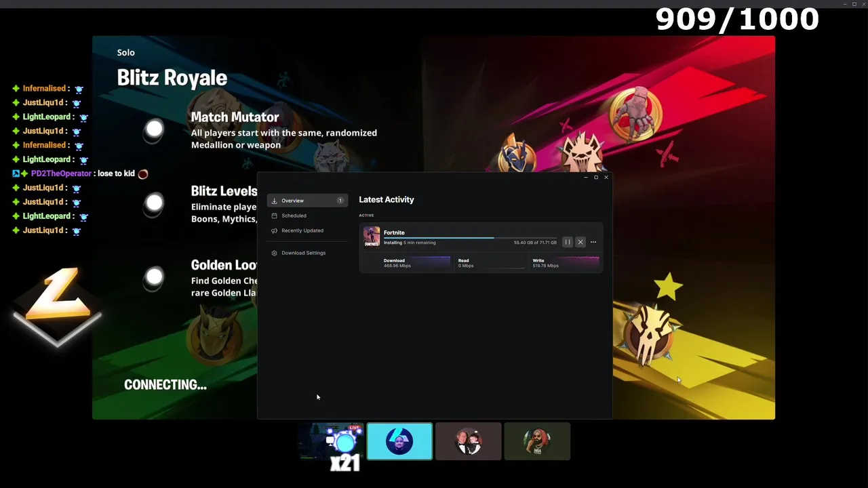Click the Download Settings gear icon

tap(274, 253)
